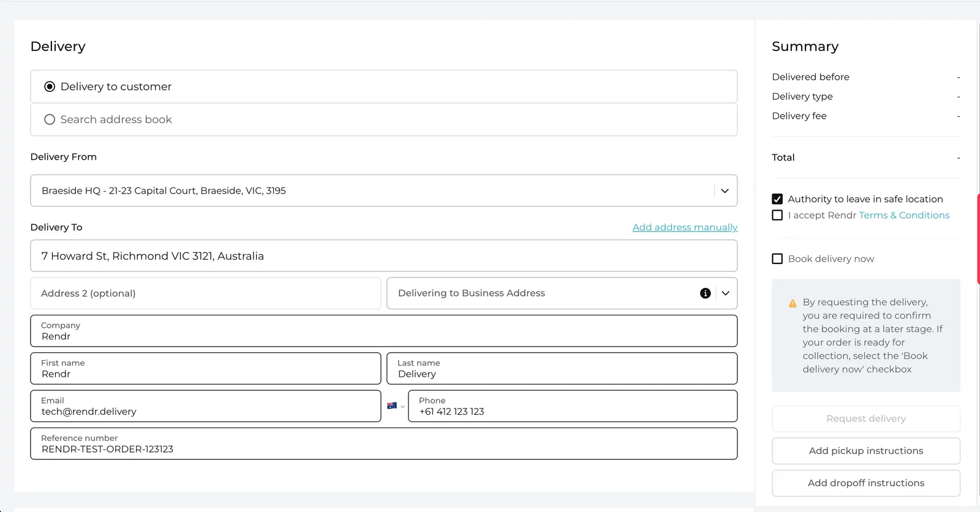Click the Total summary label
980x512 pixels.
point(783,157)
